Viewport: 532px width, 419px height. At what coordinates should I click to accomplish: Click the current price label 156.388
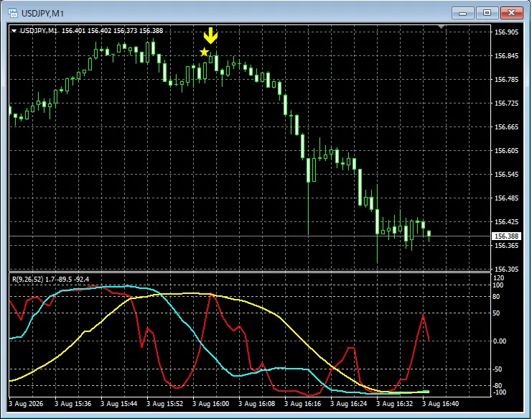pyautogui.click(x=506, y=236)
